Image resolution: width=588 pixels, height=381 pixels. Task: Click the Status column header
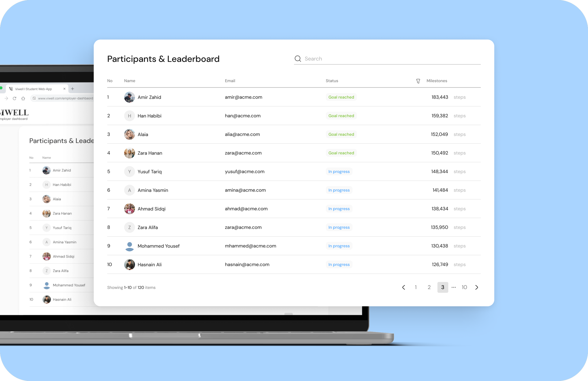pos(332,81)
